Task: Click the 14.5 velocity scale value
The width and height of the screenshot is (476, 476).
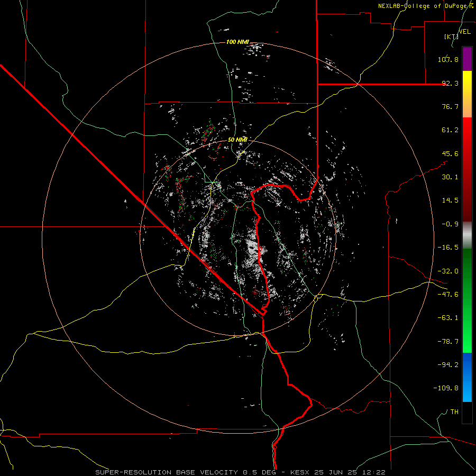Action: (450, 200)
